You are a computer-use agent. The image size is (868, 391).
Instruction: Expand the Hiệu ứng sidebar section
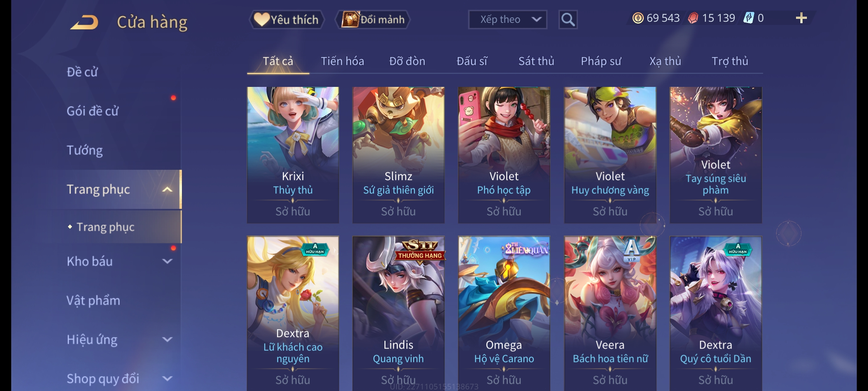tap(167, 340)
